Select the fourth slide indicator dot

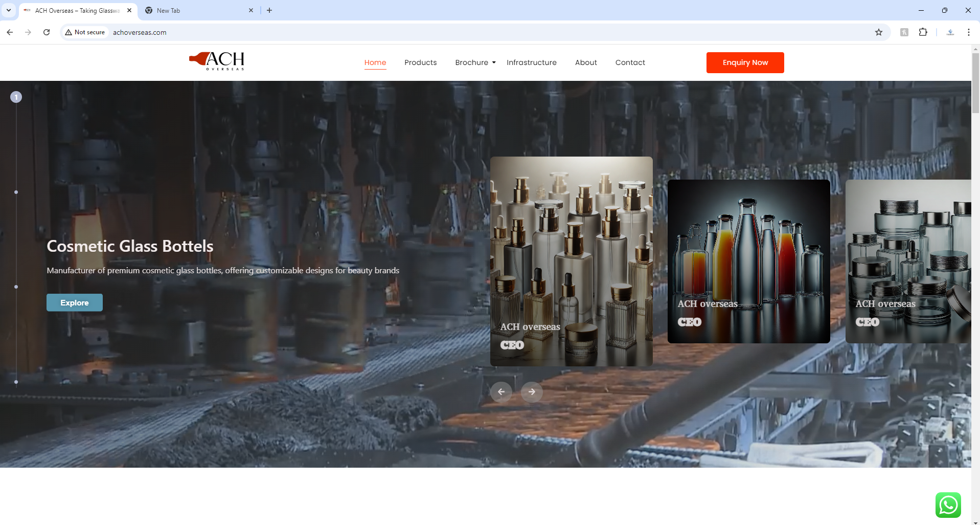click(16, 382)
